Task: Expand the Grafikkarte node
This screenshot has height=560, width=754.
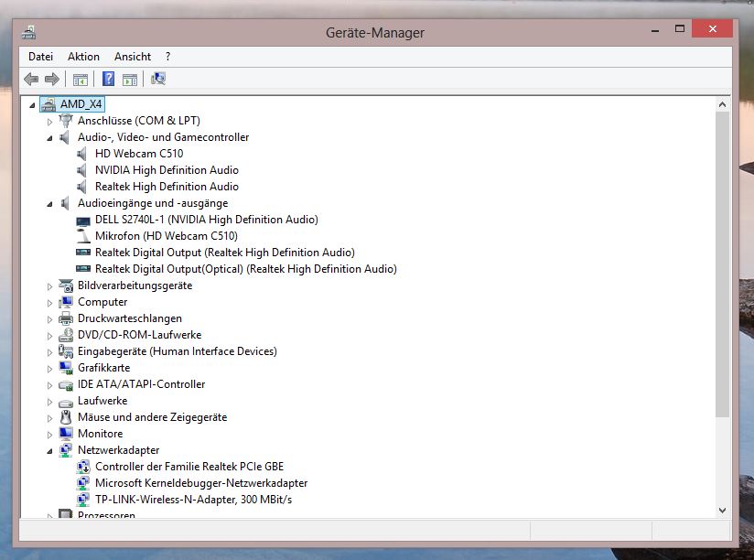Action: coord(49,369)
